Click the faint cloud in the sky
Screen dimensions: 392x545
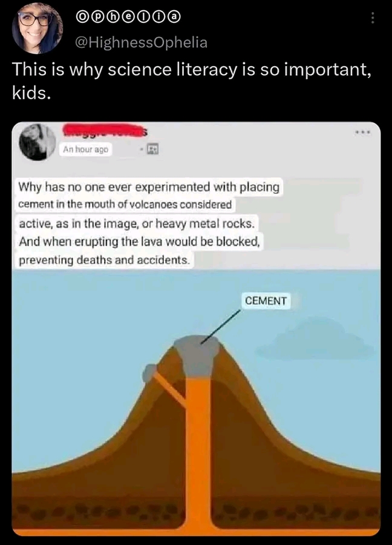coord(315,340)
